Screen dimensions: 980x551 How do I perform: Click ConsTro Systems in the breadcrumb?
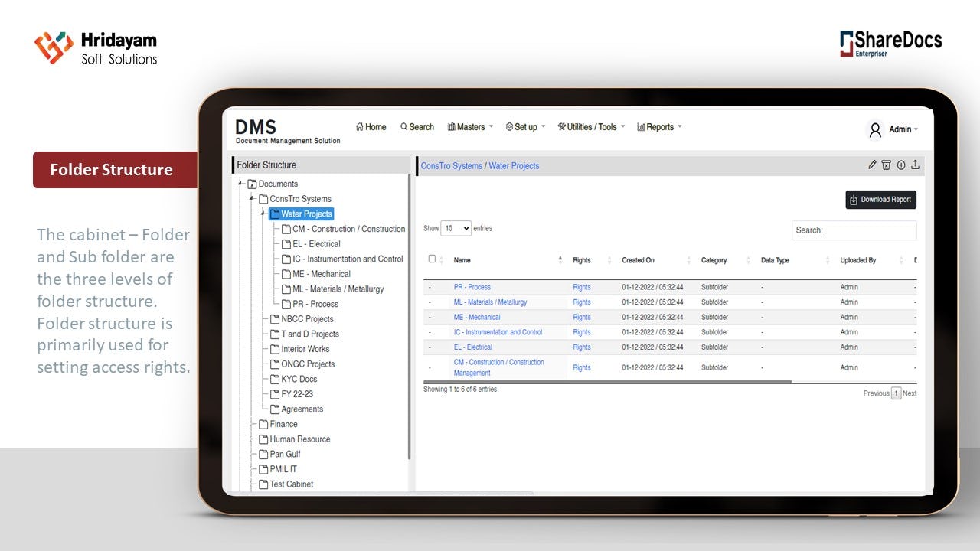[x=451, y=166]
